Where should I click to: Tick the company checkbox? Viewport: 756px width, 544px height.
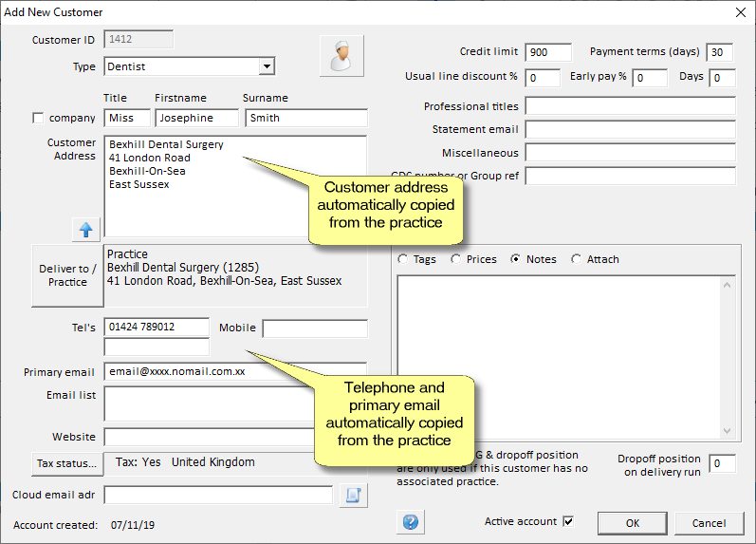(39, 119)
